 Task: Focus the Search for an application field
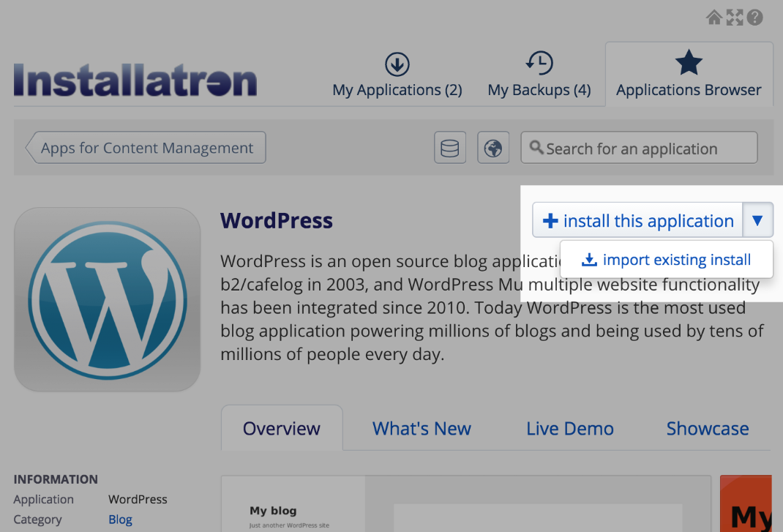[x=640, y=149]
